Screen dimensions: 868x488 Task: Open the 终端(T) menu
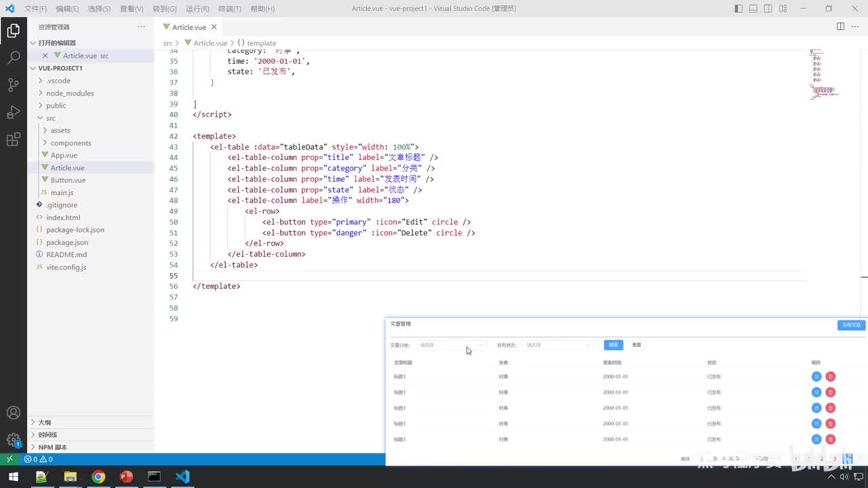point(229,9)
